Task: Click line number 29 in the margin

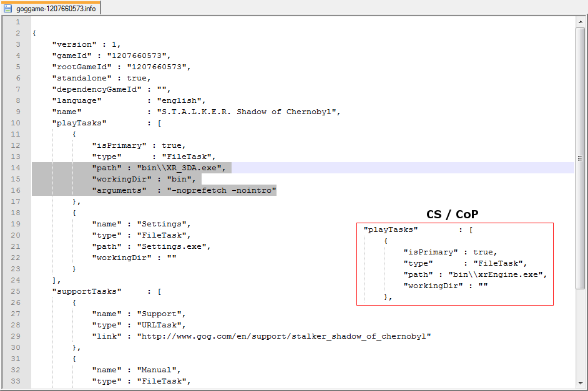Action: (x=16, y=336)
